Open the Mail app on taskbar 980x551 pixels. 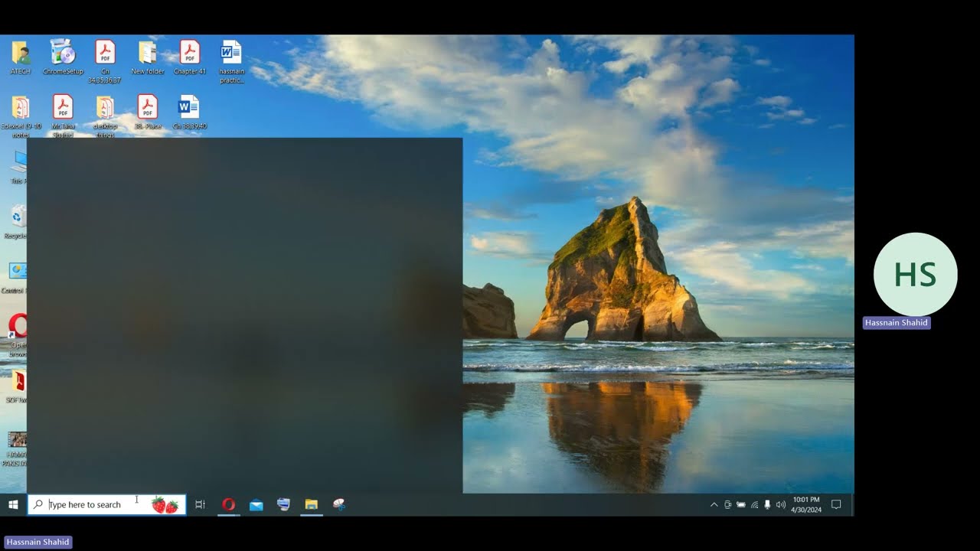click(256, 504)
